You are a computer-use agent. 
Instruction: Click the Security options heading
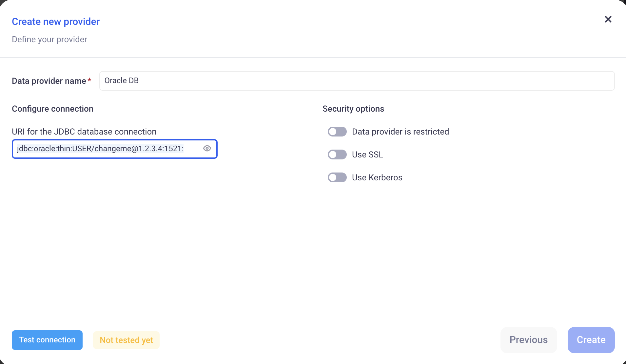click(x=353, y=109)
